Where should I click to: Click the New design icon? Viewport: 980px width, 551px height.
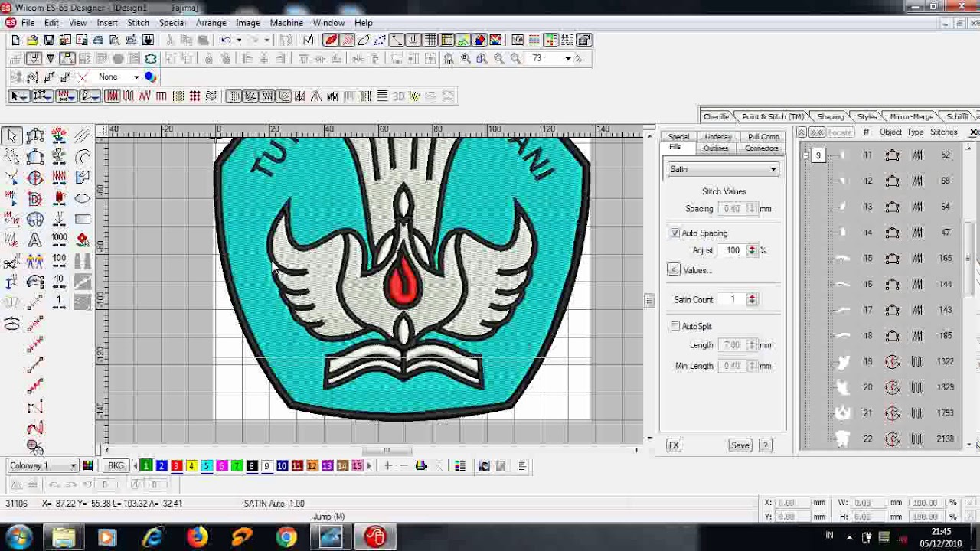15,40
